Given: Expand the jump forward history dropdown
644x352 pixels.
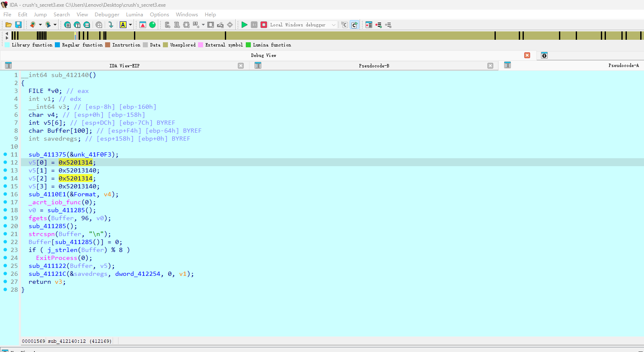Looking at the screenshot, I should pyautogui.click(x=55, y=25).
